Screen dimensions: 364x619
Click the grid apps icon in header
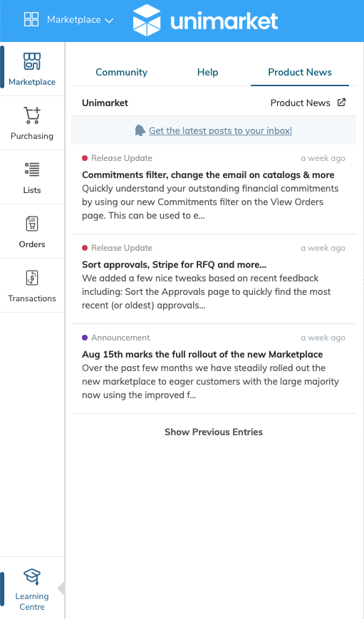point(31,19)
